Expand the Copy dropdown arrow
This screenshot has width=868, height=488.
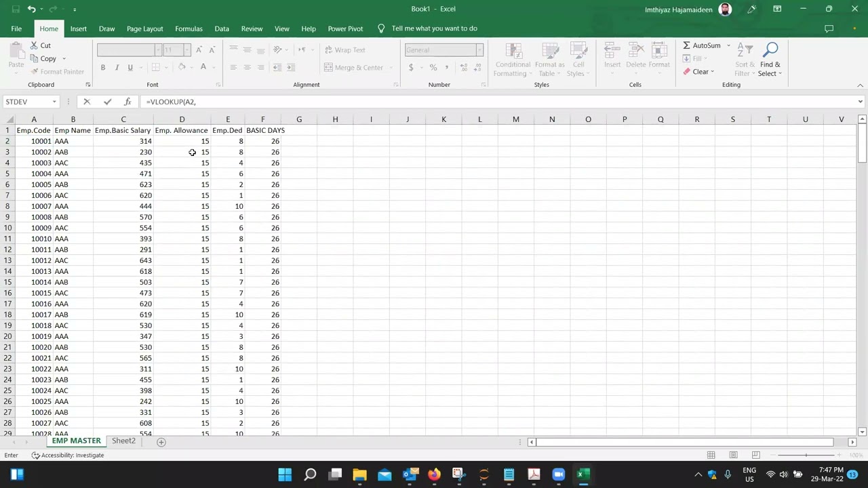(63, 58)
